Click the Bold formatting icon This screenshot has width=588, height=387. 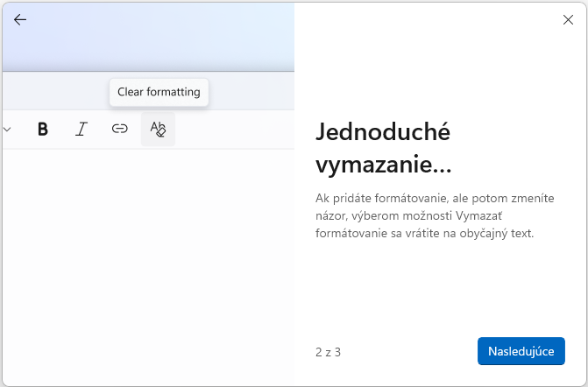tap(43, 130)
